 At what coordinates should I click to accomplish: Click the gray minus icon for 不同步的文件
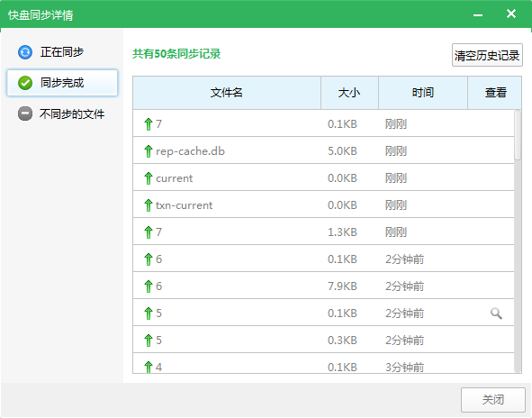click(x=25, y=114)
